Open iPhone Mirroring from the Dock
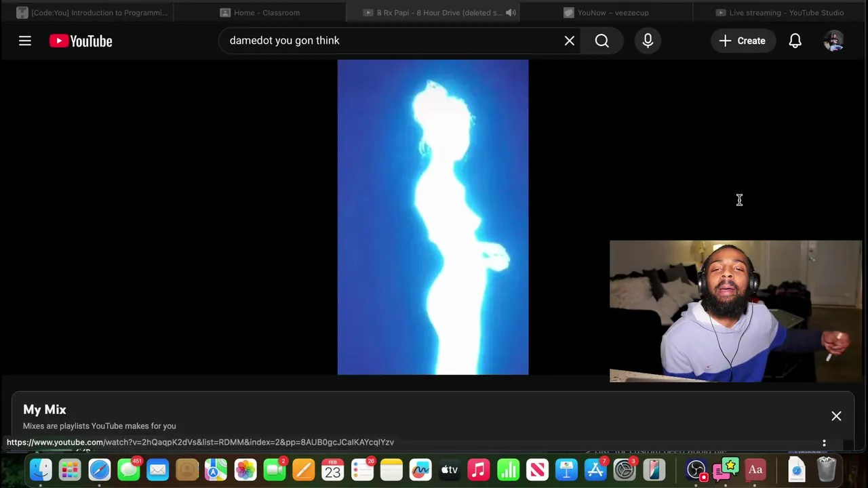This screenshot has width=868, height=488. 654,470
